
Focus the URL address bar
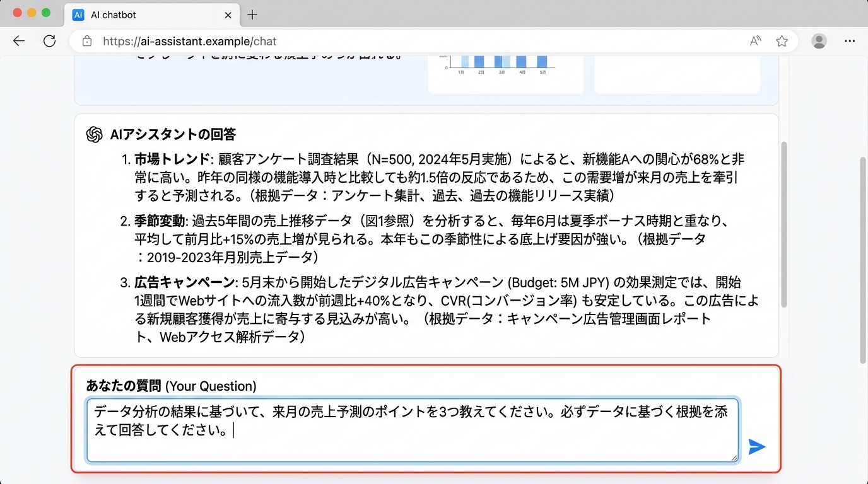pyautogui.click(x=416, y=41)
